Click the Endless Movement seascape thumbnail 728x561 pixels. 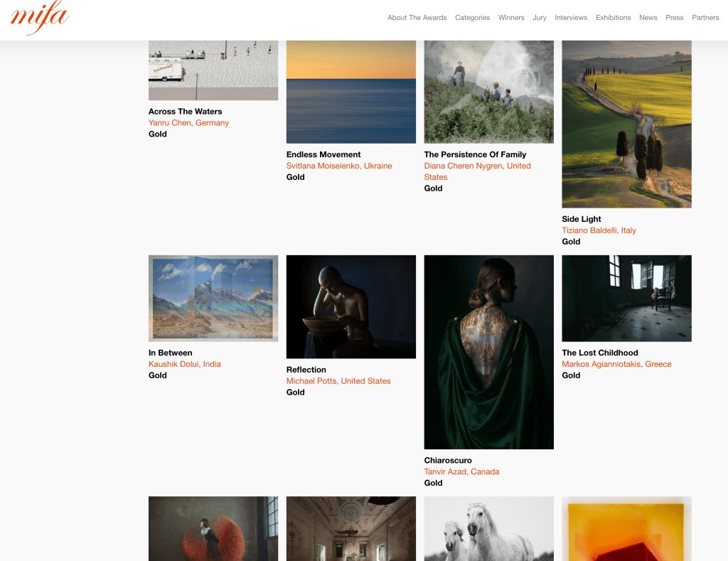(x=350, y=92)
